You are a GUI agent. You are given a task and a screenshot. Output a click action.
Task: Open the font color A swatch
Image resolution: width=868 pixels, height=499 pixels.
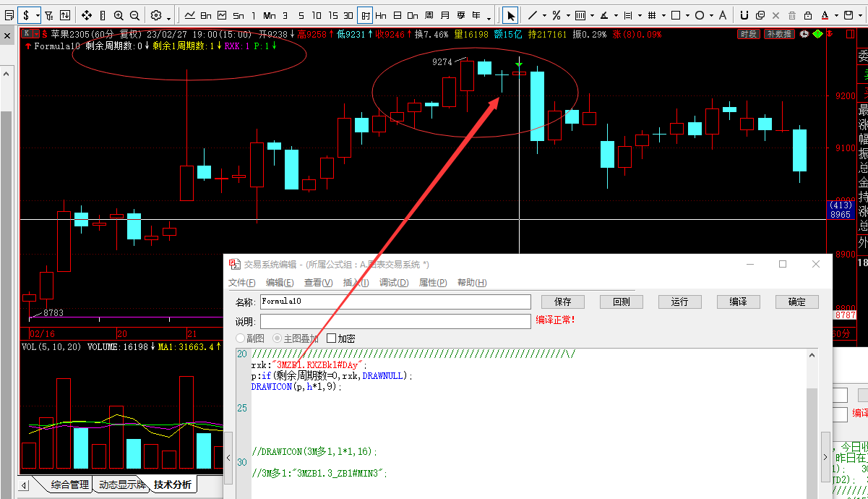point(825,15)
